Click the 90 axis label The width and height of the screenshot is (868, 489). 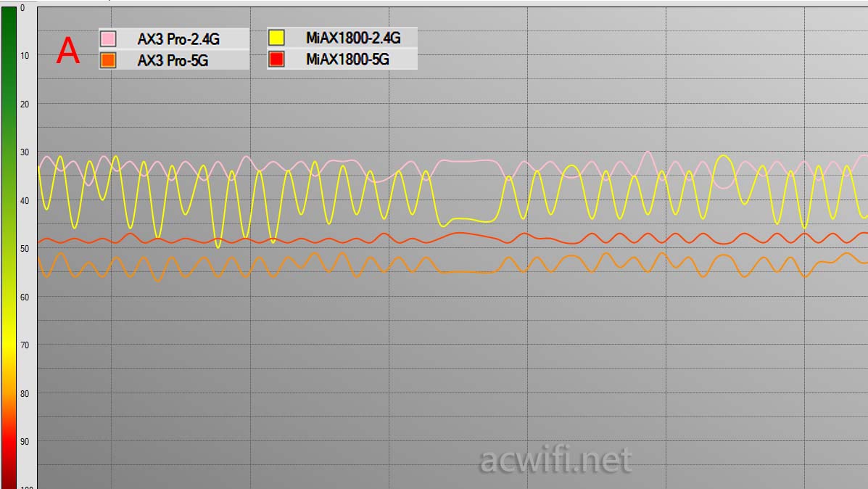coord(25,441)
